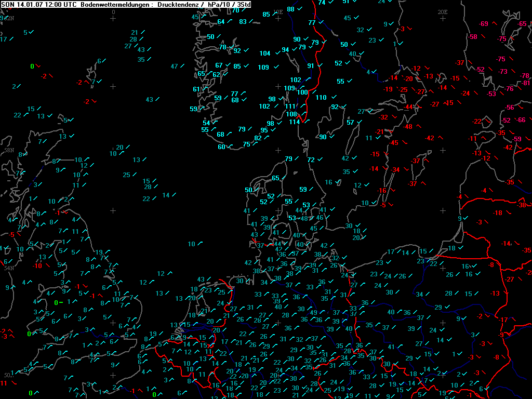Image resolution: width=532 pixels, height=399 pixels.
Task: Select the falling-pressure symbol next to -69
Action: pos(494,23)
